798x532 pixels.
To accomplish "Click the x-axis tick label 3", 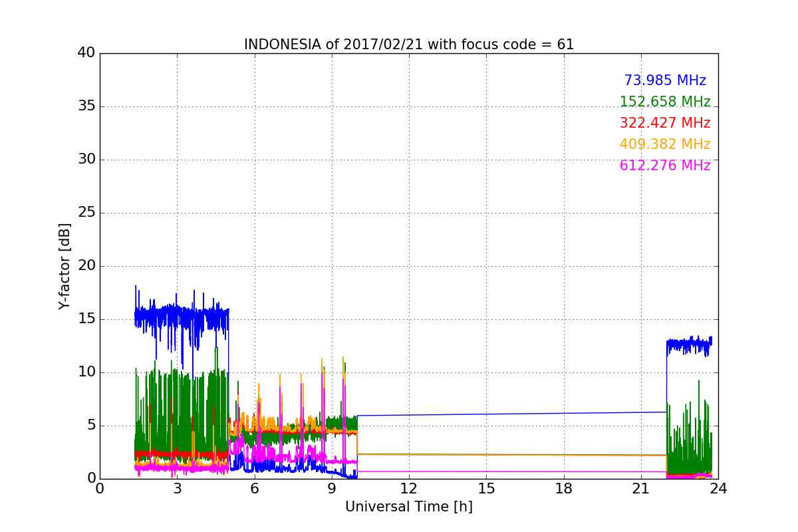I will pos(177,489).
